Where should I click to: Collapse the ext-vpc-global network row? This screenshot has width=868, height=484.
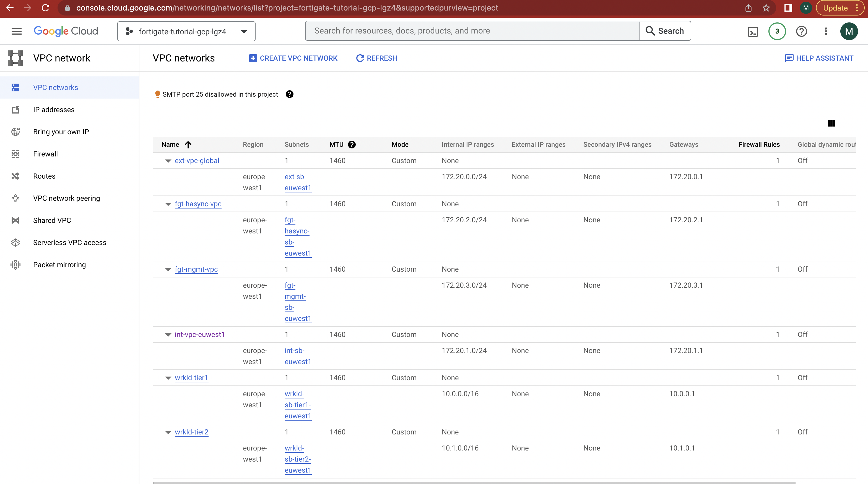[168, 161]
